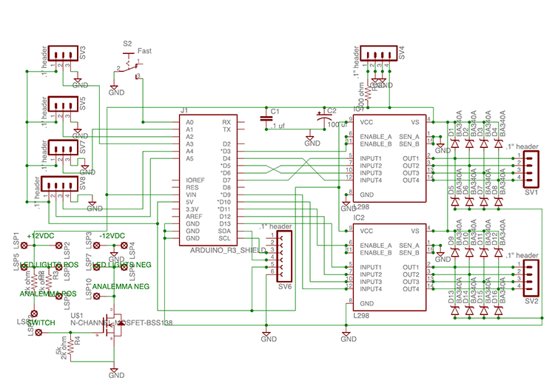The image size is (555, 392).
Task: Click the 3.3V pin label on J1
Action: pyautogui.click(x=192, y=209)
